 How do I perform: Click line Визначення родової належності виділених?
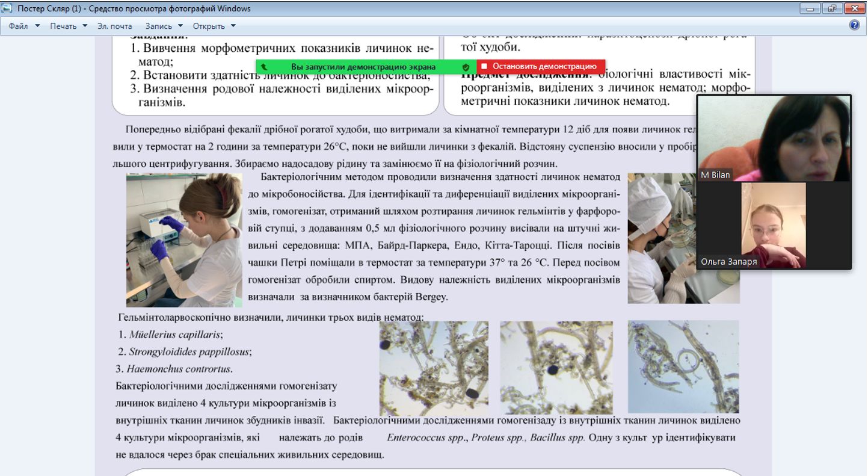tap(282, 88)
